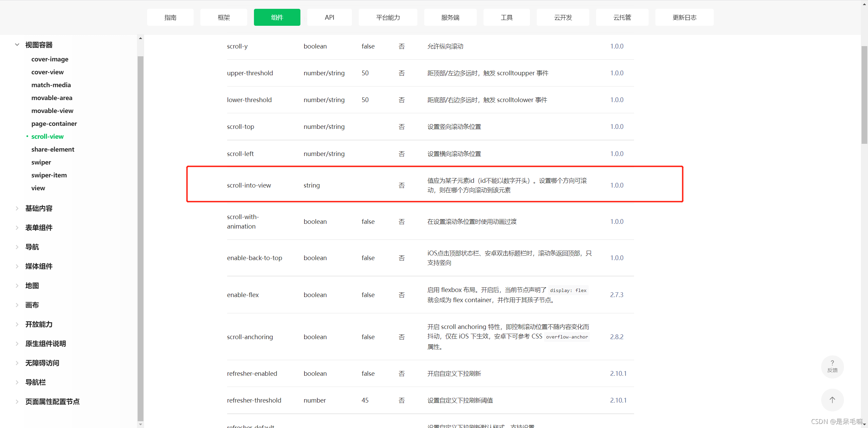This screenshot has width=868, height=428.
Task: Open version link 1.0.0 for scroll-into-view
Action: [x=616, y=185]
